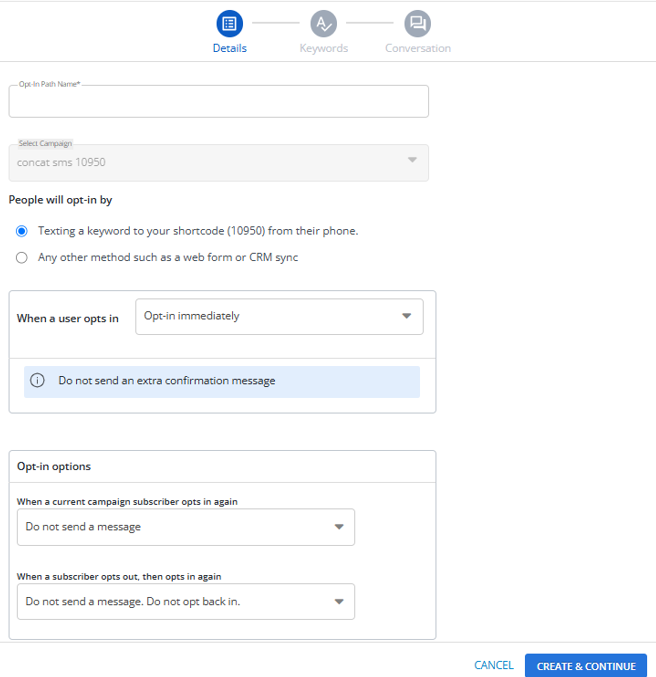656x677 pixels.
Task: Go to the Keywords step label
Action: click(x=323, y=48)
